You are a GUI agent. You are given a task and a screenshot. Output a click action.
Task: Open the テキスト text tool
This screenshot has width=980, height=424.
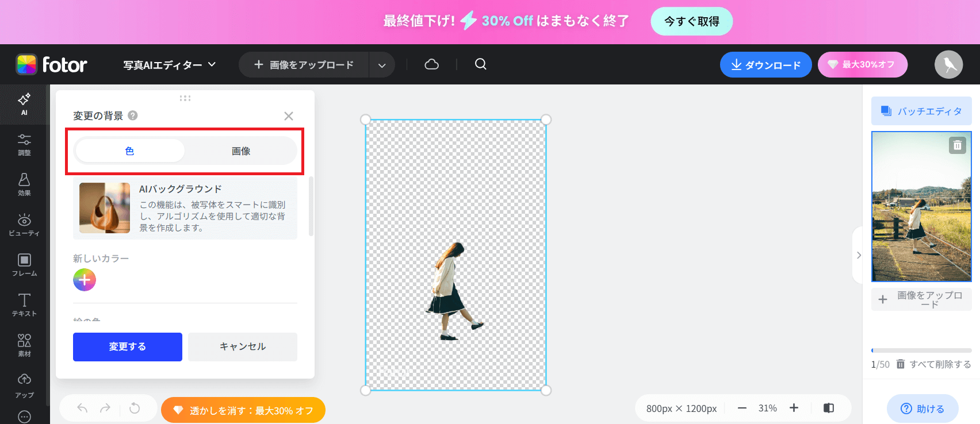coord(24,305)
